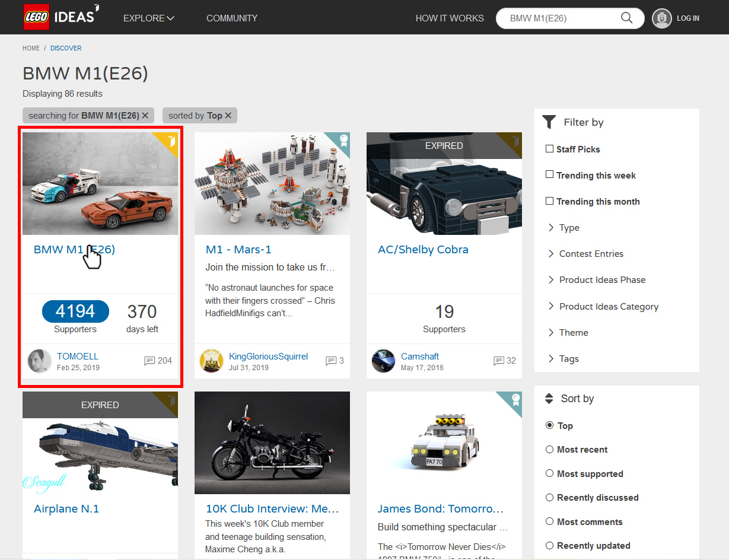729x560 pixels.
Task: Expand the Contest Entries filter
Action: pyautogui.click(x=585, y=254)
